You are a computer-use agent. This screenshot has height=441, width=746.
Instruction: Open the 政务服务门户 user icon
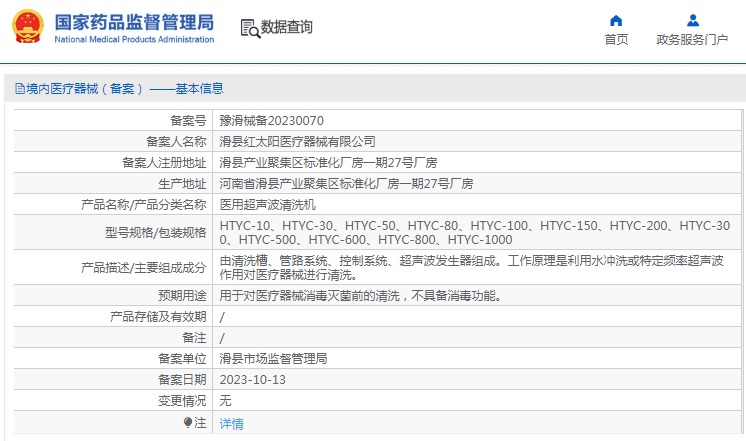pyautogui.click(x=693, y=20)
